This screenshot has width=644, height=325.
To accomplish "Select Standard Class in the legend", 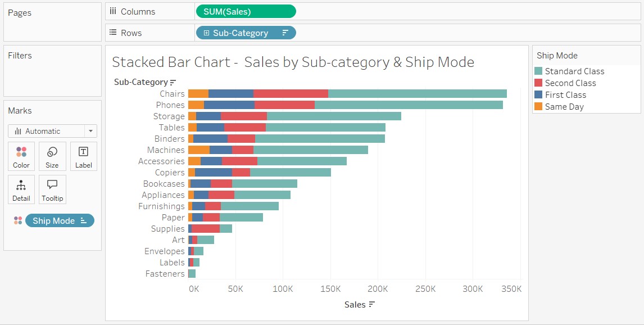I will coord(574,71).
